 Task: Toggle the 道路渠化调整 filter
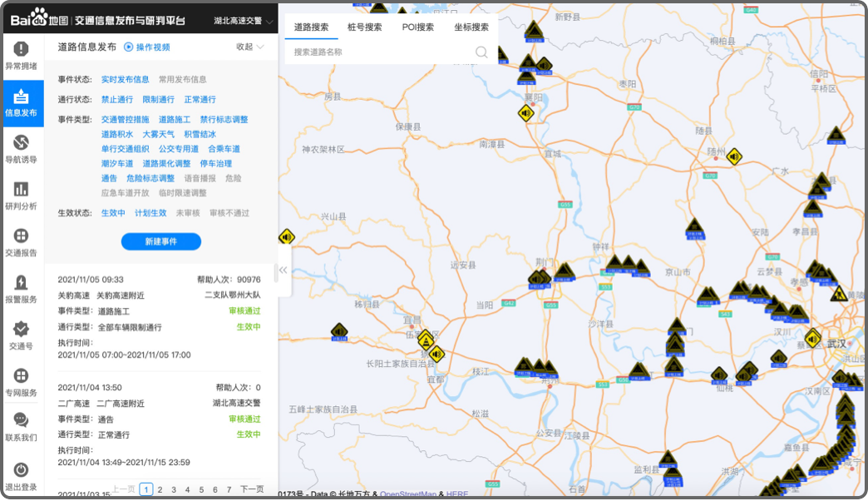click(166, 164)
